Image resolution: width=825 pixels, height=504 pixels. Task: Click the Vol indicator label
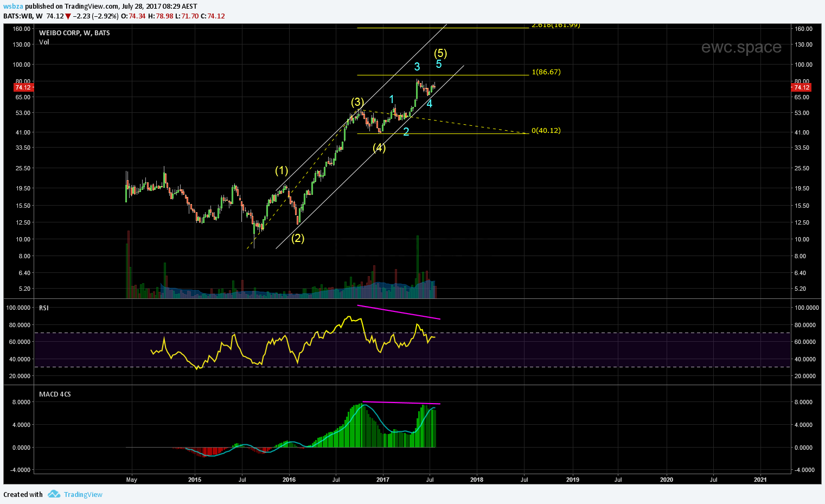pos(44,42)
